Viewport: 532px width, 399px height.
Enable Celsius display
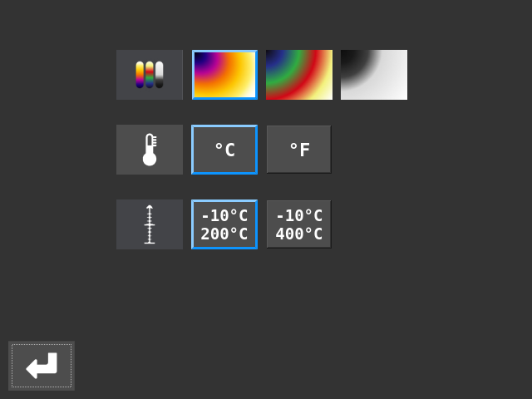(224, 150)
